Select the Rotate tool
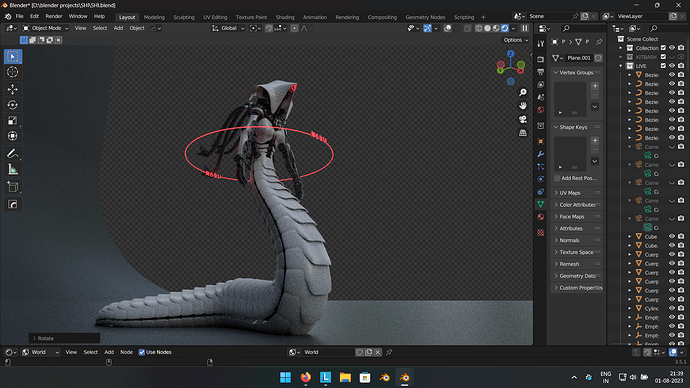Image resolution: width=690 pixels, height=388 pixels. [13, 105]
